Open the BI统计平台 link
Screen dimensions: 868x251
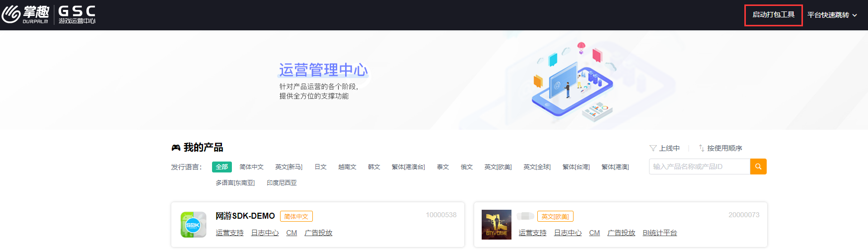tap(659, 233)
